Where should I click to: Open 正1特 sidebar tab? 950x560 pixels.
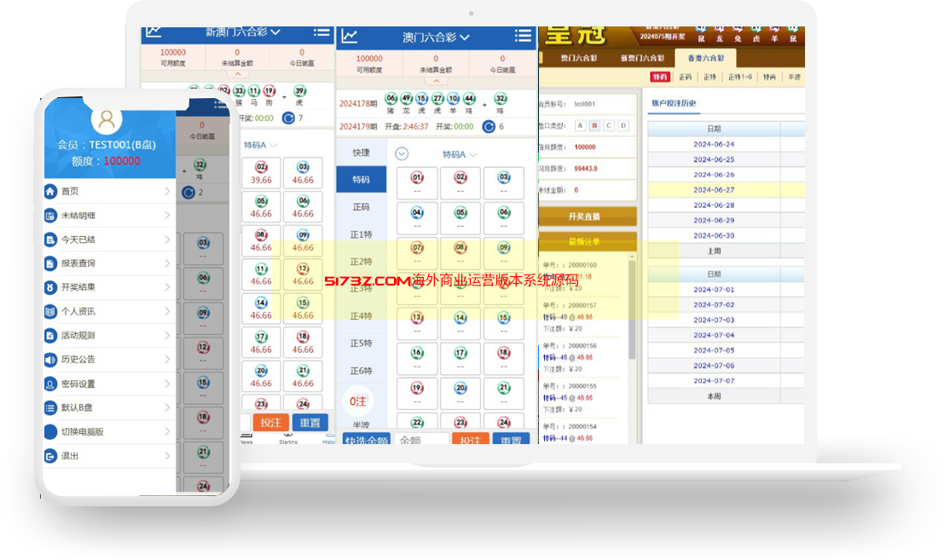pyautogui.click(x=361, y=234)
